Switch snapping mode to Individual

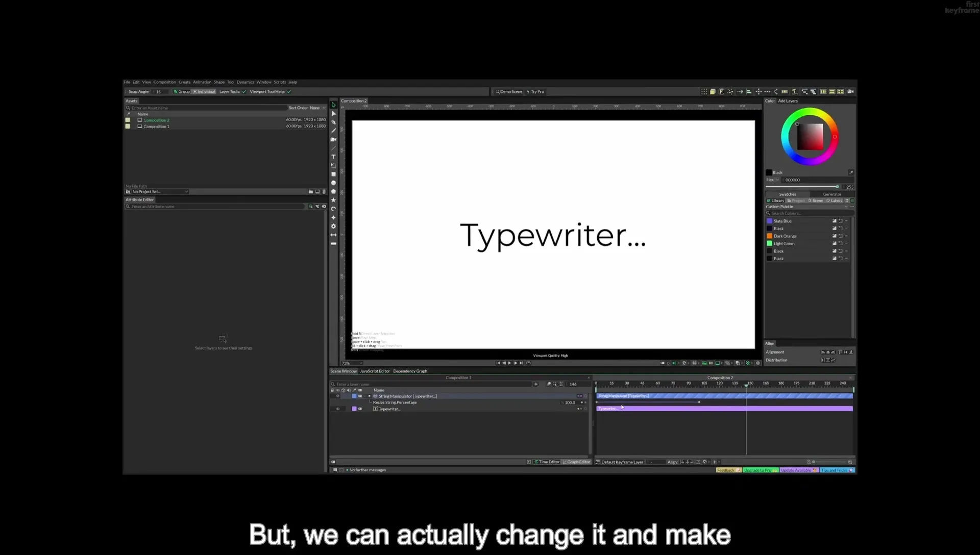(204, 92)
